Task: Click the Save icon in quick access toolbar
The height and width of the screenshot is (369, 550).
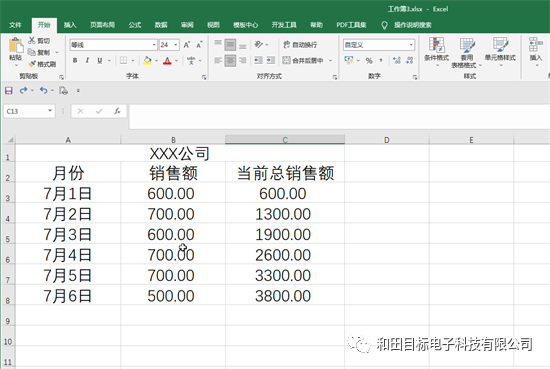Action: [x=9, y=90]
